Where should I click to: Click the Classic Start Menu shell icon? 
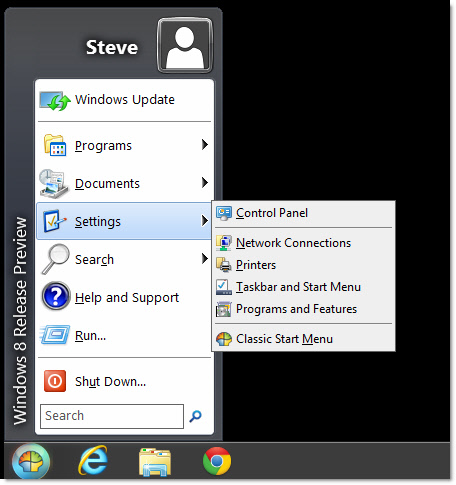(x=224, y=339)
